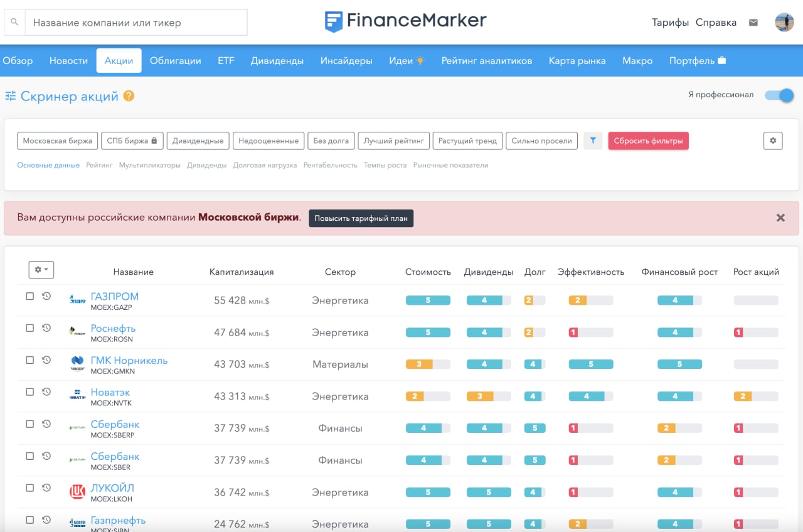Check the ГАЗПРОМ row checkbox

[29, 296]
